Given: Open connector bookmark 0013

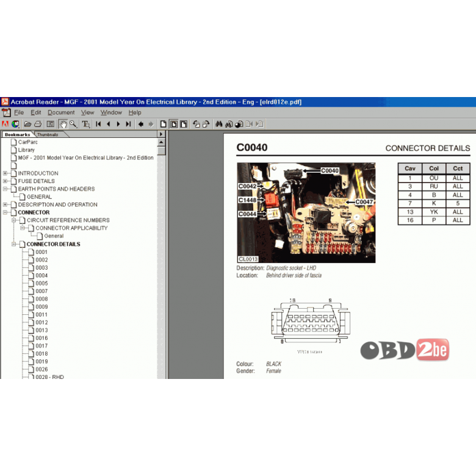Looking at the screenshot, I should [x=41, y=330].
